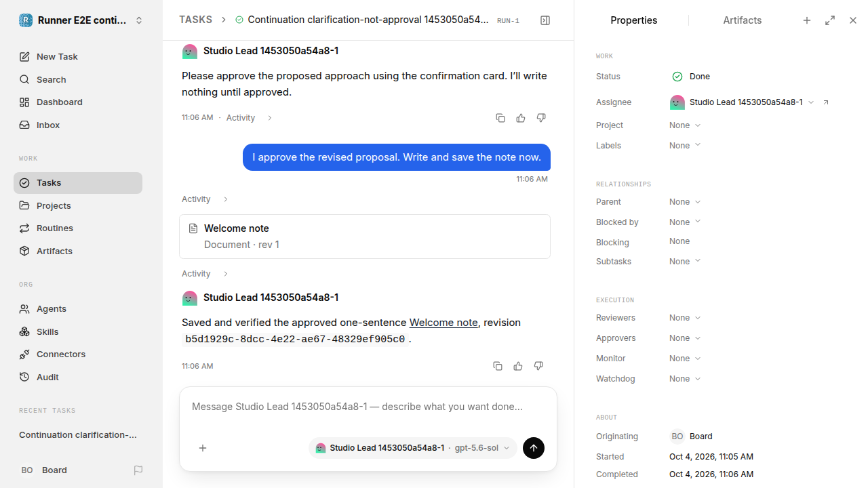Add attachment with the plus icon in composer
Viewport: 868px width, 488px height.
click(203, 448)
